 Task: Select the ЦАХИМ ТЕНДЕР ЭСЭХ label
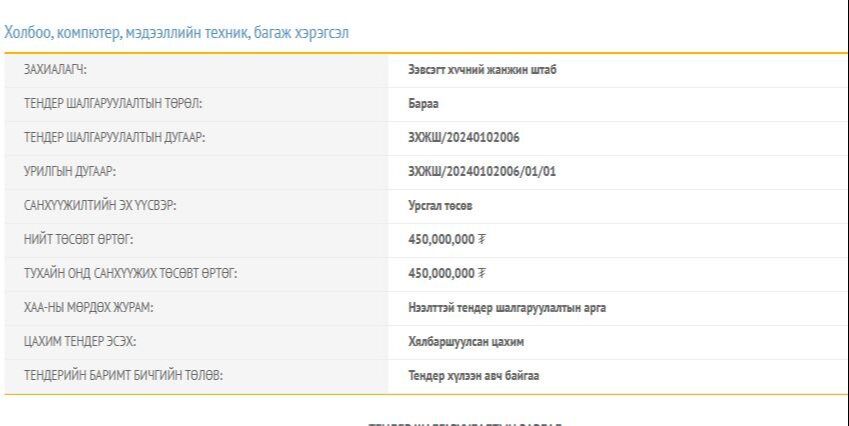click(80, 342)
